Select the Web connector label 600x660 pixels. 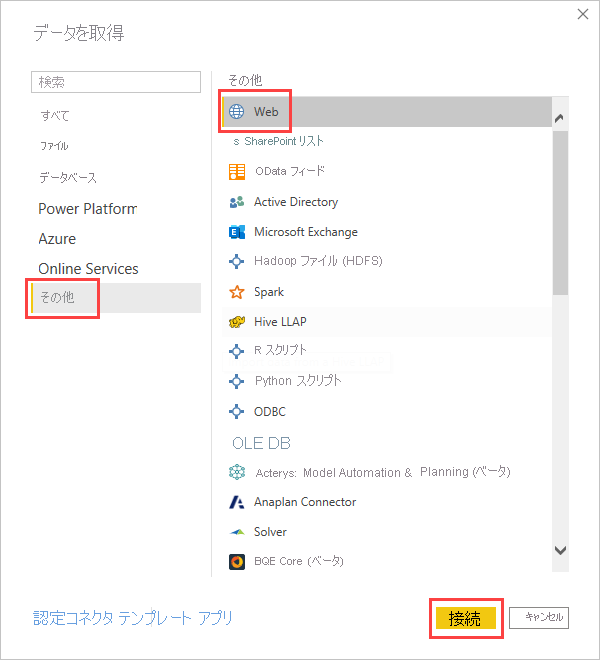pyautogui.click(x=266, y=112)
